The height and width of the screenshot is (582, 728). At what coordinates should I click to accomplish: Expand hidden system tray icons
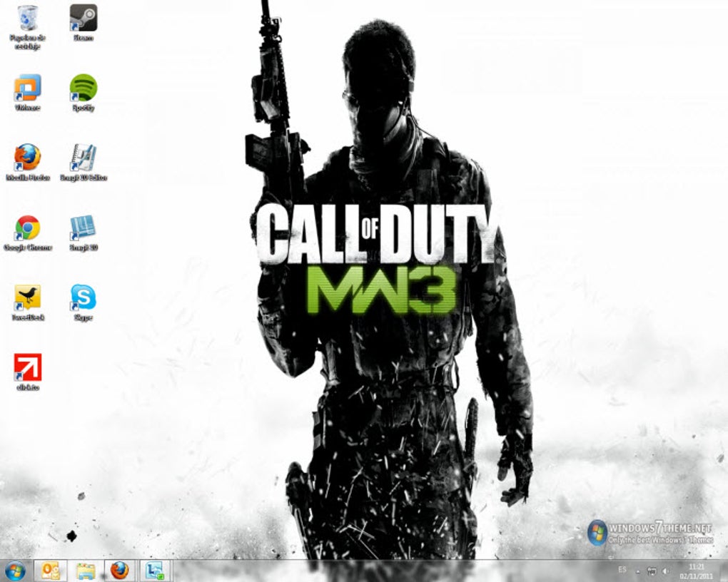point(638,571)
